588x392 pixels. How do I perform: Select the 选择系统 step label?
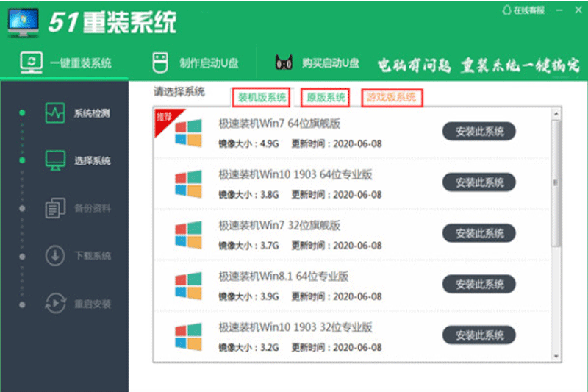[x=93, y=161]
